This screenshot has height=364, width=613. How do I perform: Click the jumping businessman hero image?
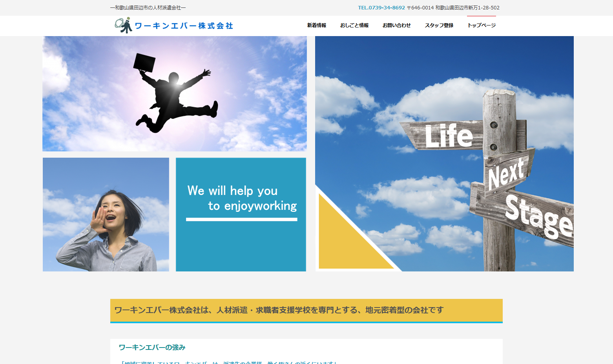174,94
